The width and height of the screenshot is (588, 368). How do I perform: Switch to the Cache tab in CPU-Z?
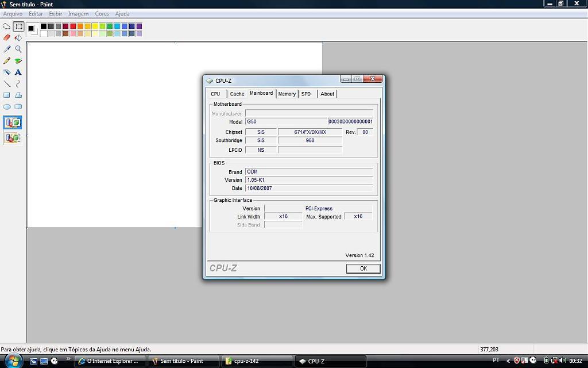pyautogui.click(x=237, y=94)
